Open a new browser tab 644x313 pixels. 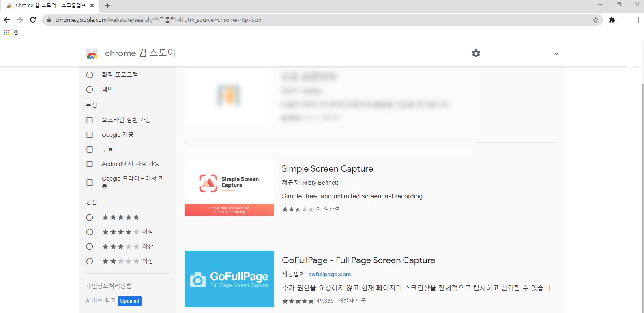[107, 6]
